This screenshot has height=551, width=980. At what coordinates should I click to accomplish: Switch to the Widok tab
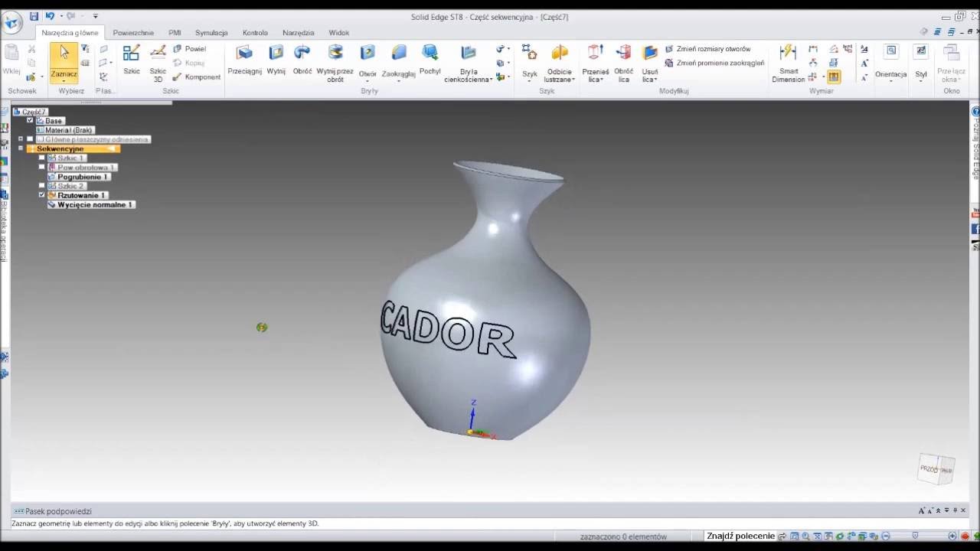[338, 33]
